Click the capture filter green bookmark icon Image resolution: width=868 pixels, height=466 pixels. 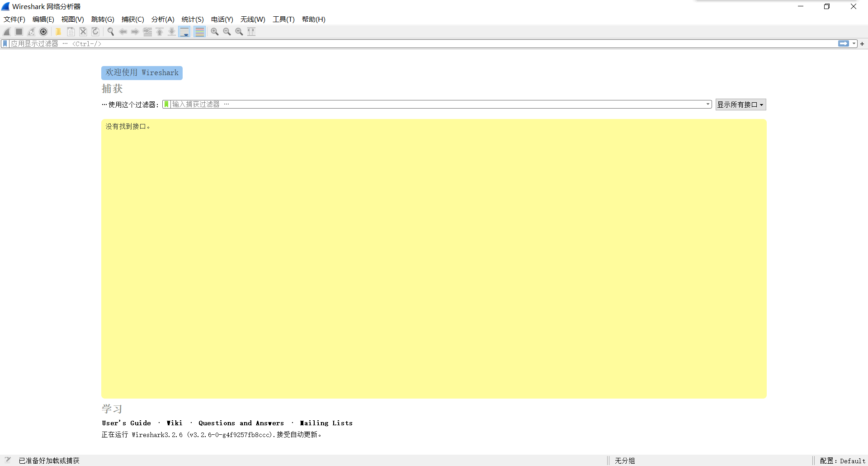pyautogui.click(x=166, y=105)
